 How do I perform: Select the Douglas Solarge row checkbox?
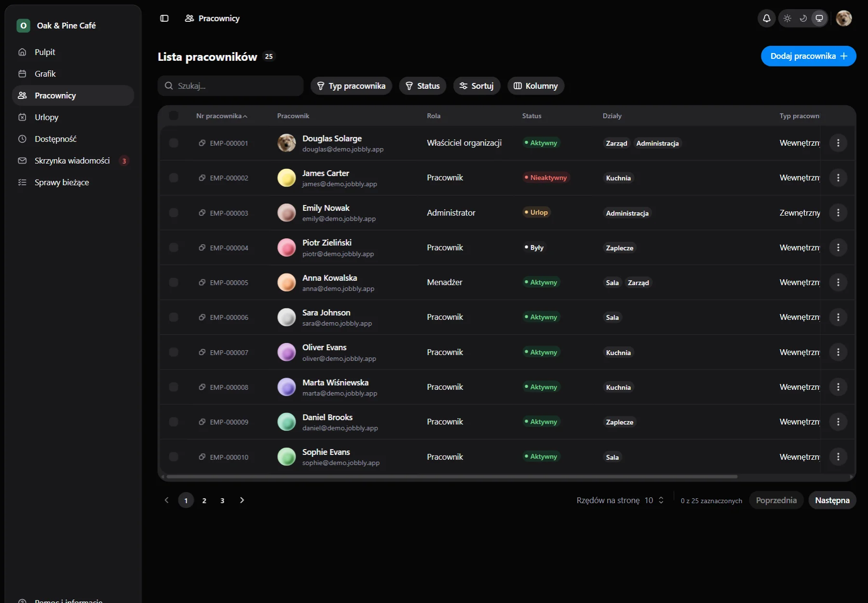point(174,143)
